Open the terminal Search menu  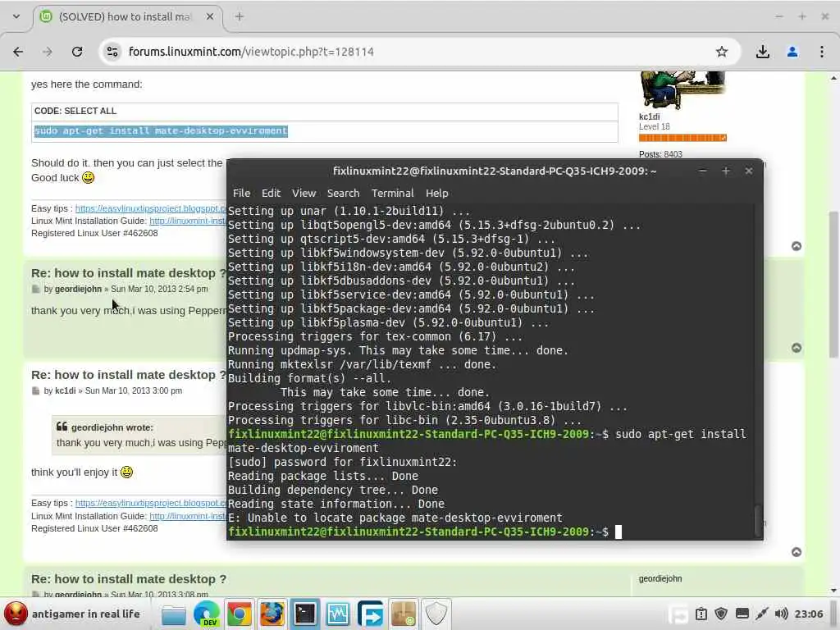click(x=343, y=193)
